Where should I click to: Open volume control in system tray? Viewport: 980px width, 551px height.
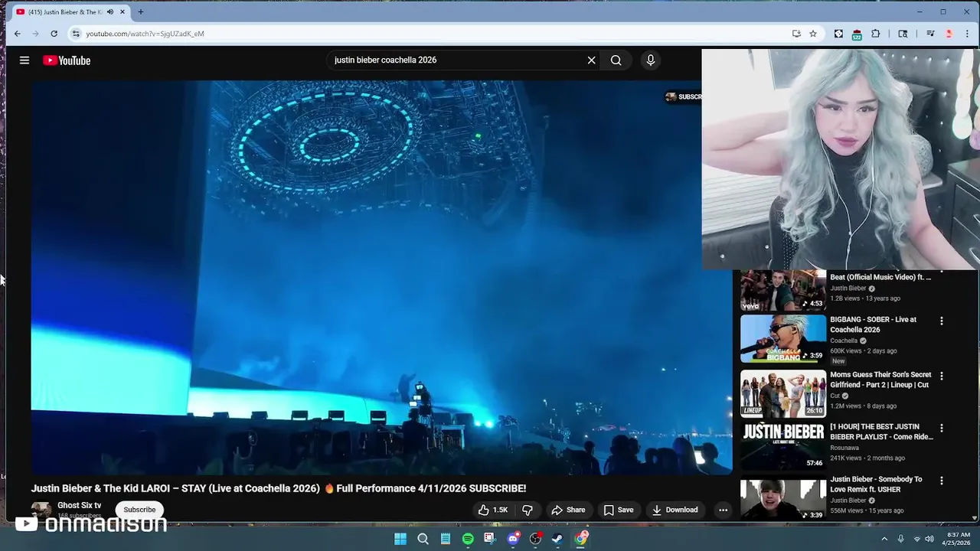coord(929,539)
